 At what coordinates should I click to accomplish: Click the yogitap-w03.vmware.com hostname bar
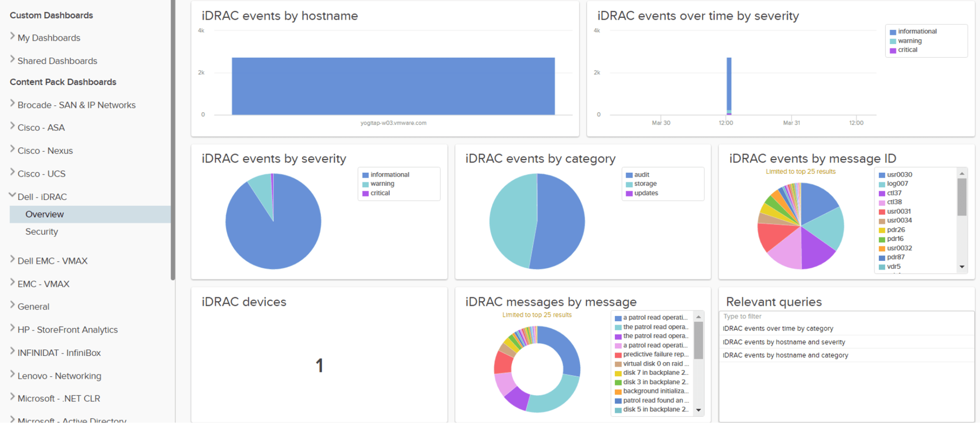tap(393, 86)
